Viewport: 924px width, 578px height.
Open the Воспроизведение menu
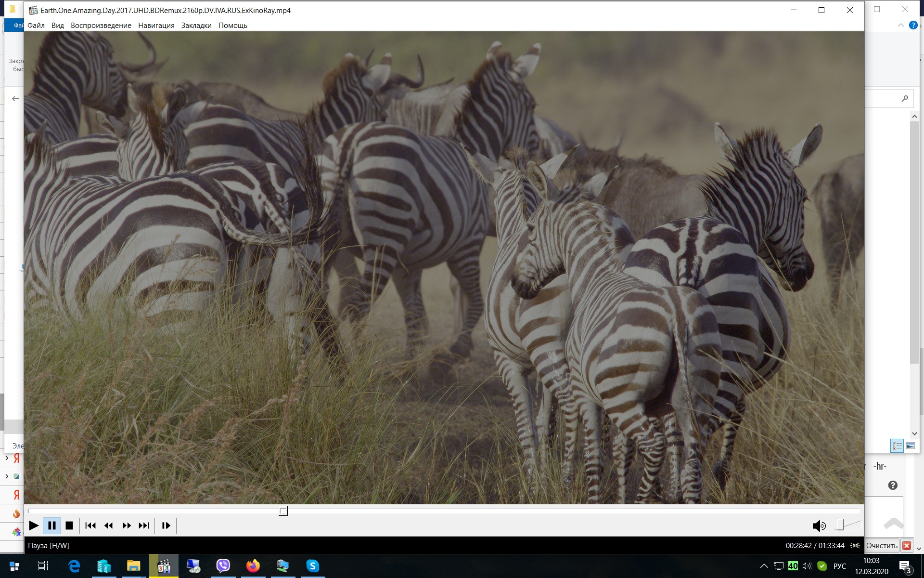coord(101,26)
